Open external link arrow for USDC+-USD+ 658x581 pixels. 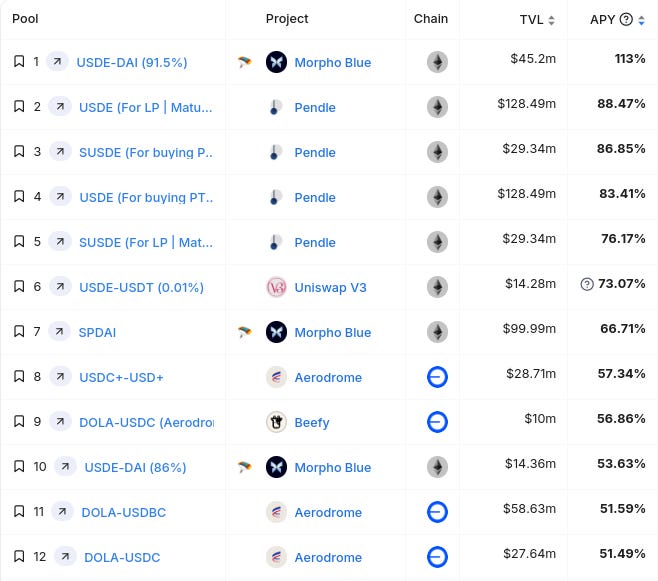click(60, 376)
